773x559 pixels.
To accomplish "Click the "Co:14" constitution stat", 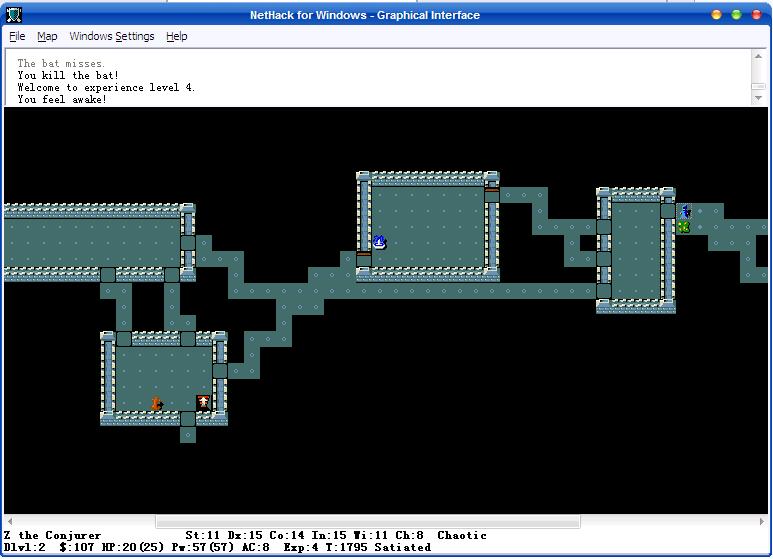I will click(x=286, y=535).
